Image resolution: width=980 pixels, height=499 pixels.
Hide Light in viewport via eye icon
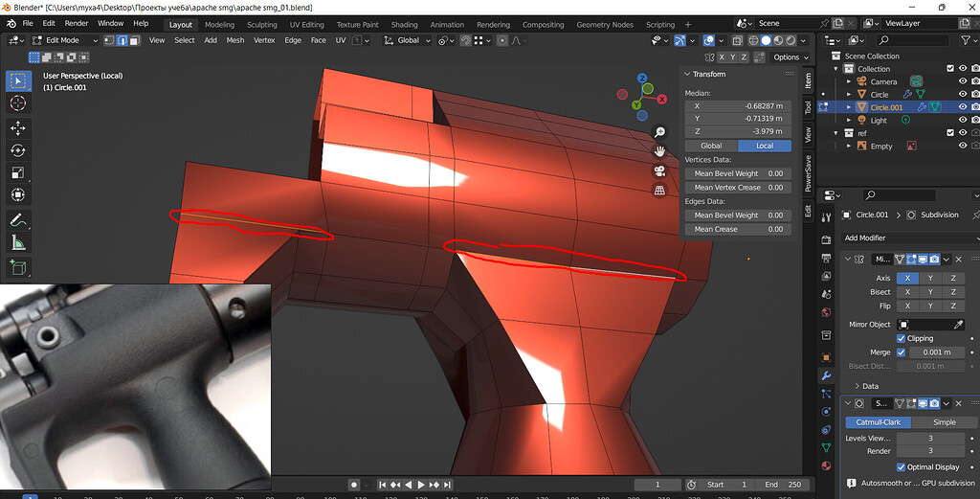(x=963, y=120)
